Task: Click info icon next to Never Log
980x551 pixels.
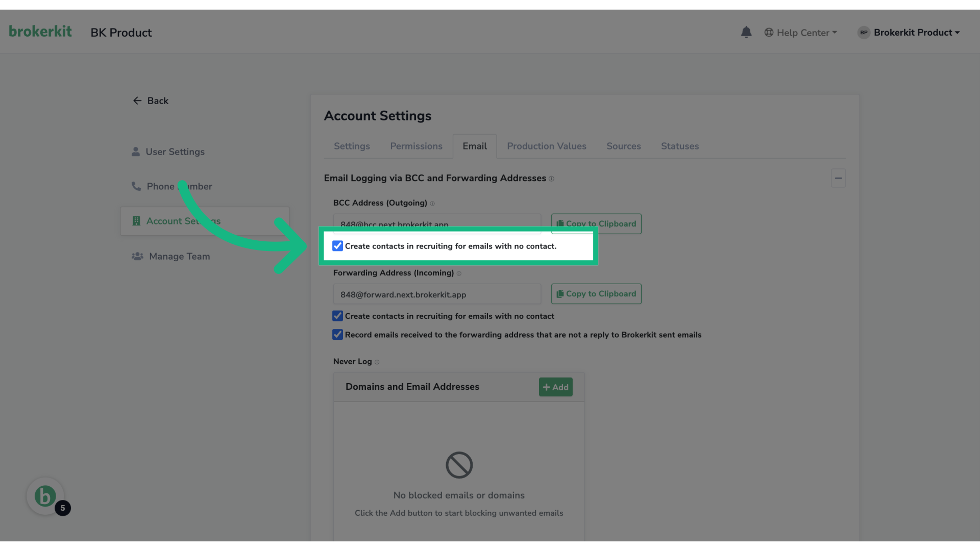Action: [377, 362]
